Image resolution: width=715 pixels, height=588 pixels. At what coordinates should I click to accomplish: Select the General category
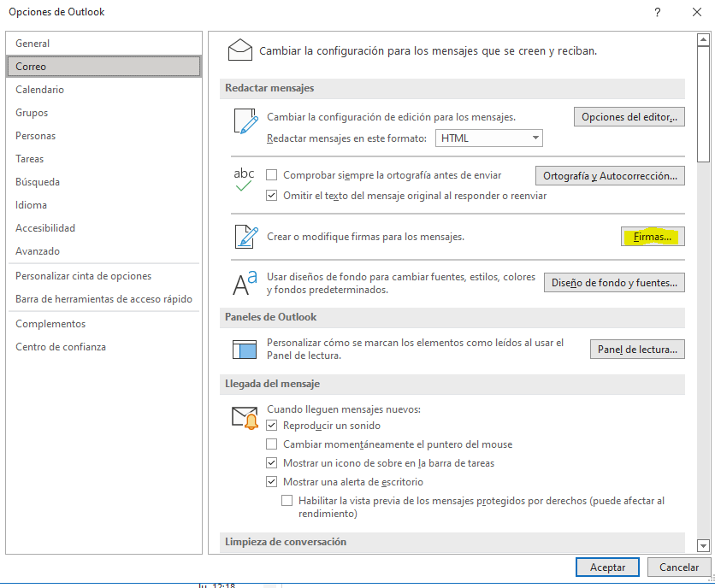[104, 44]
